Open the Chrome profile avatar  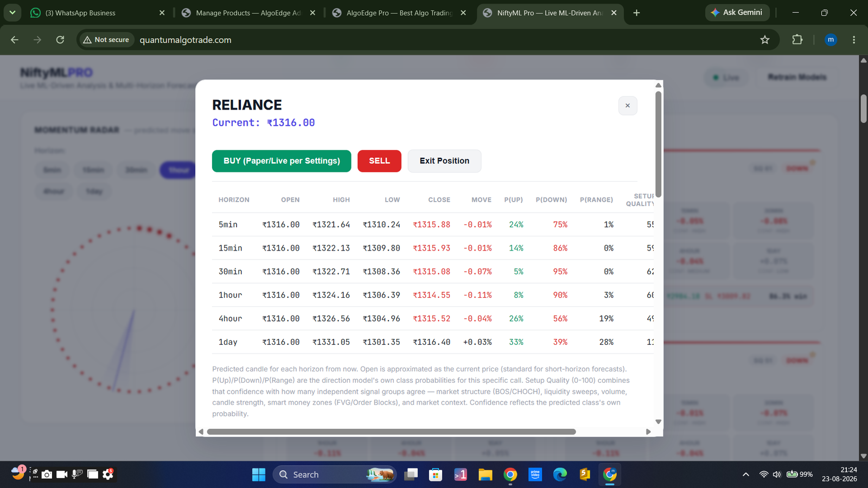pyautogui.click(x=831, y=40)
